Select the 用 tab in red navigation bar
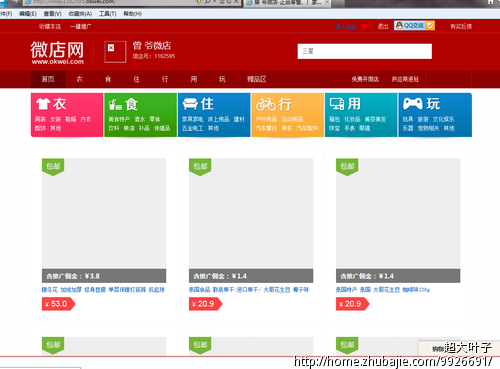500x369 pixels. click(194, 79)
